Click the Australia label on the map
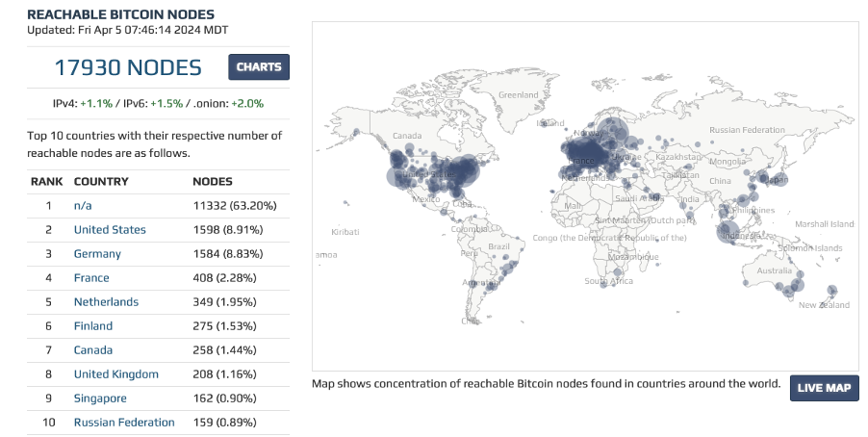Image resolution: width=868 pixels, height=437 pixels. click(x=774, y=270)
